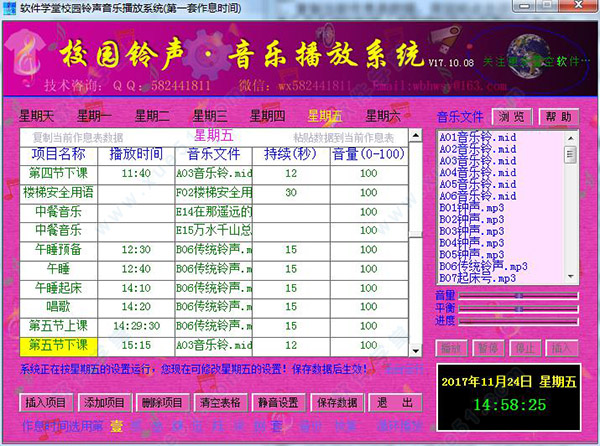Image resolution: width=600 pixels, height=446 pixels.
Task: Click the 14:20 time of 唱歌 row
Action: point(136,307)
